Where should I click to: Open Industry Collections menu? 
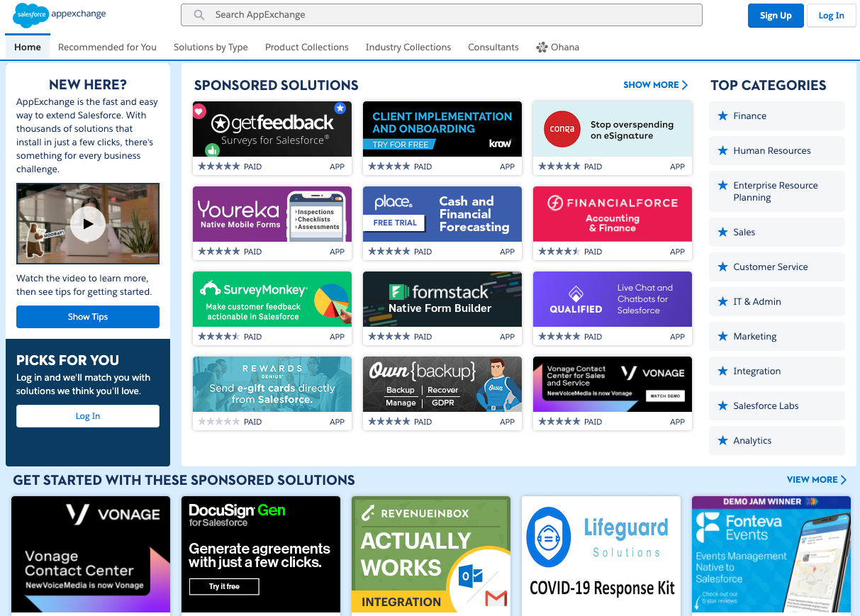tap(408, 47)
